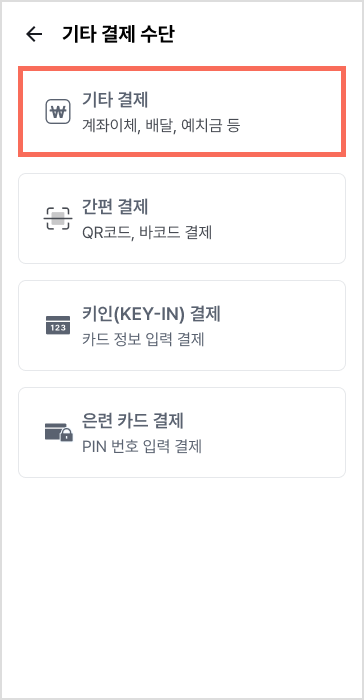This screenshot has width=364, height=700.
Task: Choose the 은련 카드 결제 title
Action: (x=133, y=421)
